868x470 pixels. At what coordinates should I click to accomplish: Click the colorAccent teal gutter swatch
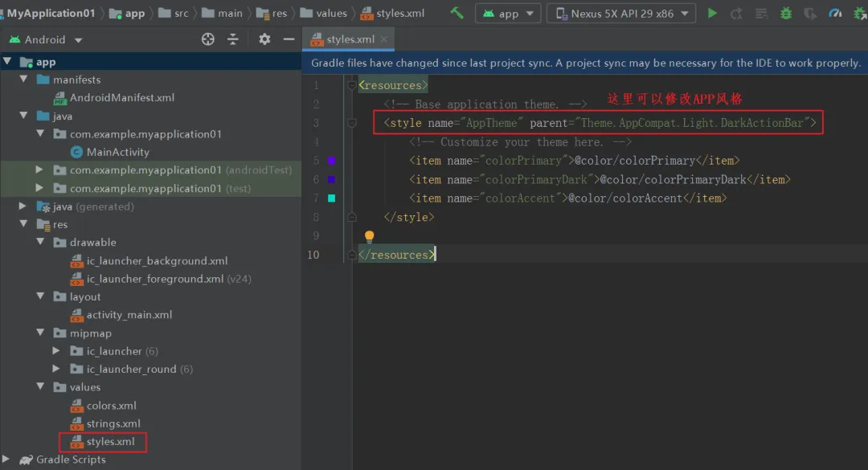click(x=332, y=198)
